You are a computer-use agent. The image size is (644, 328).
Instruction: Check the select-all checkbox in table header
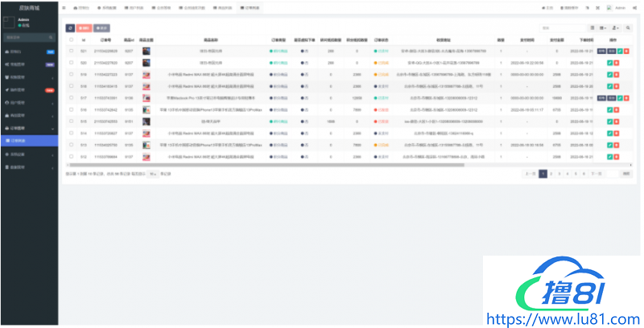tap(71, 39)
